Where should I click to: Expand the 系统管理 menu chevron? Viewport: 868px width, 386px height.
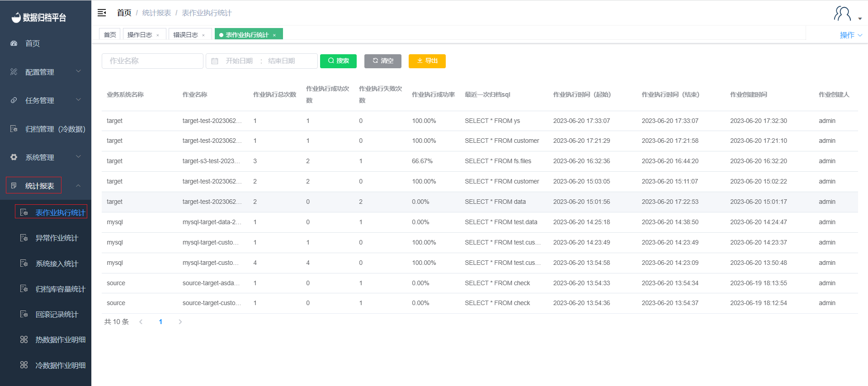[78, 157]
